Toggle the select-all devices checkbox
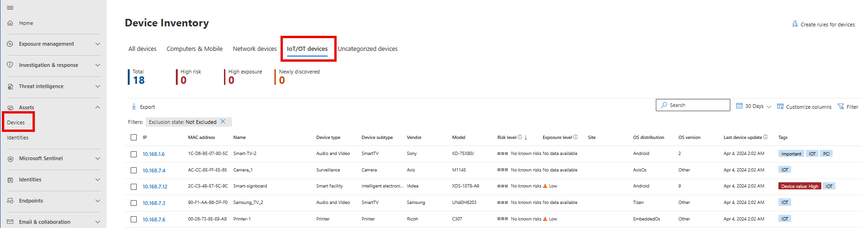The width and height of the screenshot is (868, 228). (x=134, y=138)
